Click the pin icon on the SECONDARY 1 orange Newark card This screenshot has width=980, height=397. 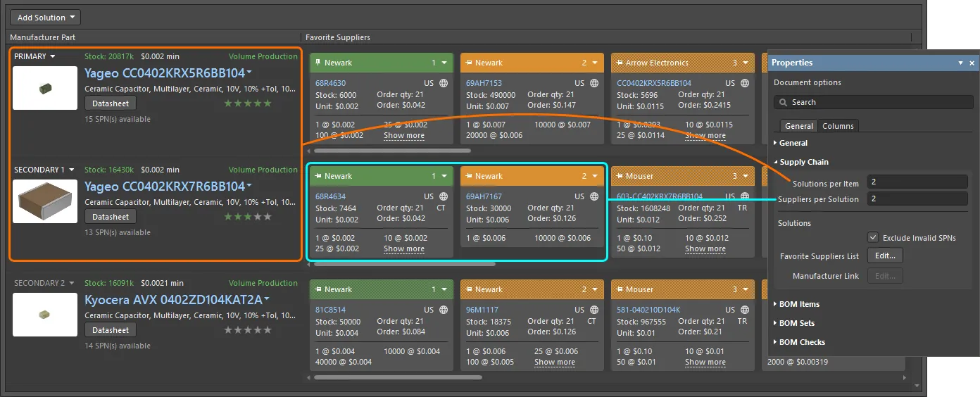[x=469, y=176]
